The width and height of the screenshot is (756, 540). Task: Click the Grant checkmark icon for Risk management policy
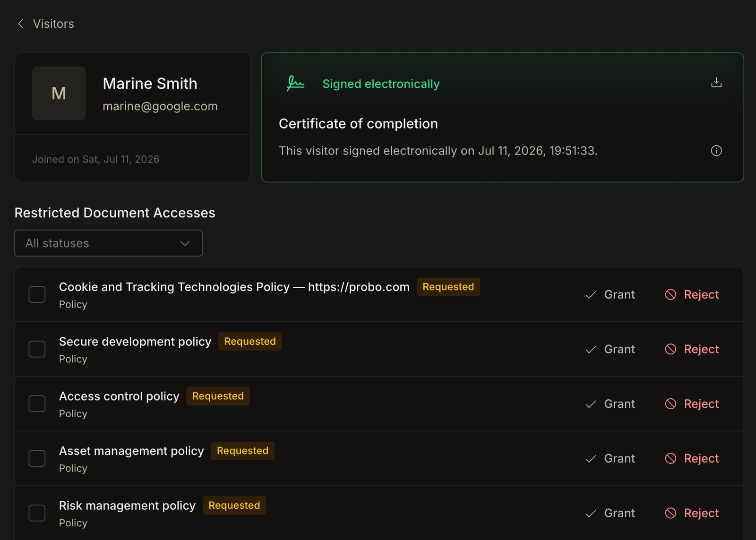(591, 514)
